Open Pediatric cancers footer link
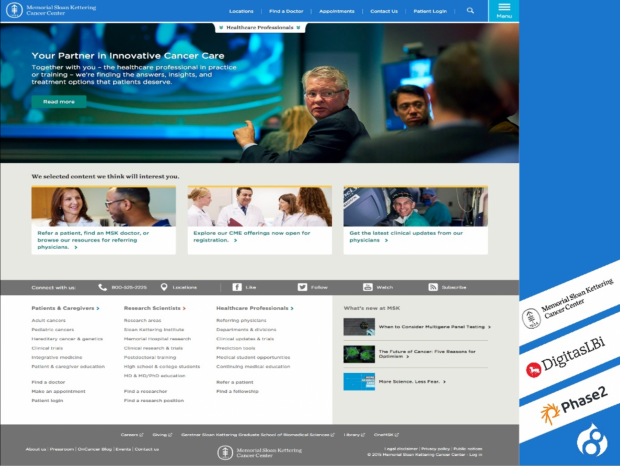The width and height of the screenshot is (620, 466). (x=53, y=330)
